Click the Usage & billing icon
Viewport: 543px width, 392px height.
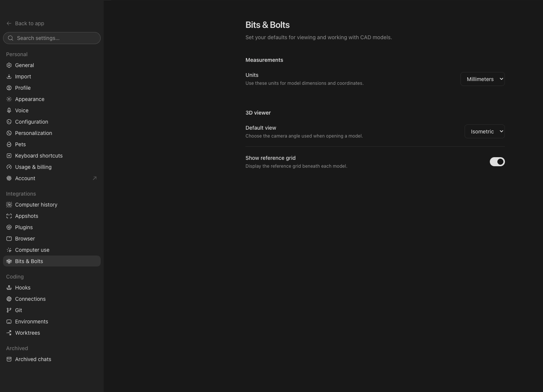pos(9,167)
